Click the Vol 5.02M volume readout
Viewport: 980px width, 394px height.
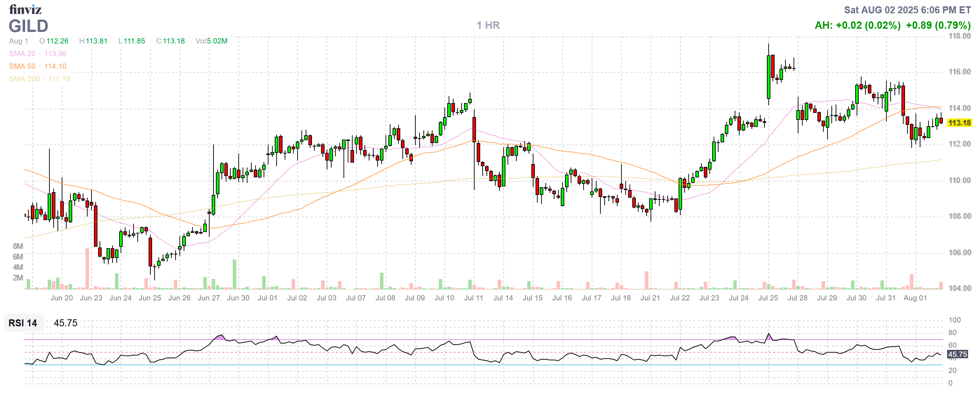tap(211, 41)
